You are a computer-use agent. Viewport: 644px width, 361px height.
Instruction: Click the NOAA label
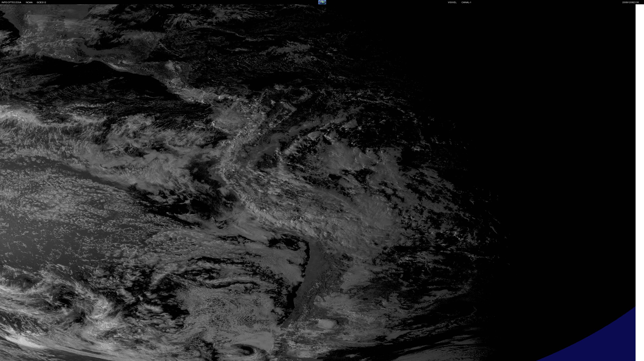point(29,2)
